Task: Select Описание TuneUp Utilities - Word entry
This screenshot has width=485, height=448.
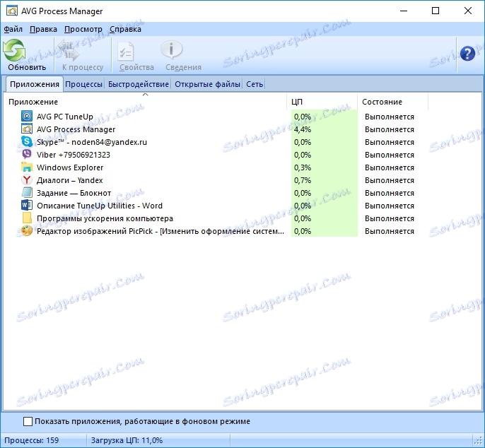Action: pyautogui.click(x=99, y=206)
